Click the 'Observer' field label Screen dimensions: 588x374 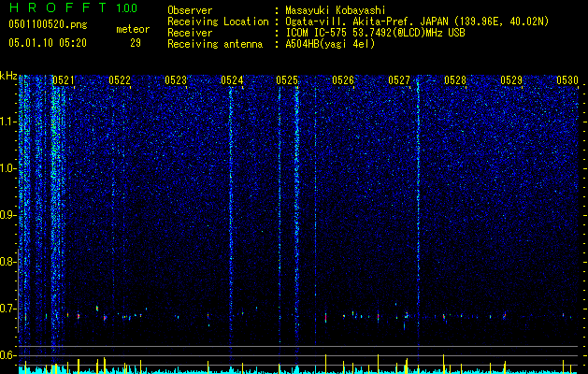pyautogui.click(x=190, y=10)
